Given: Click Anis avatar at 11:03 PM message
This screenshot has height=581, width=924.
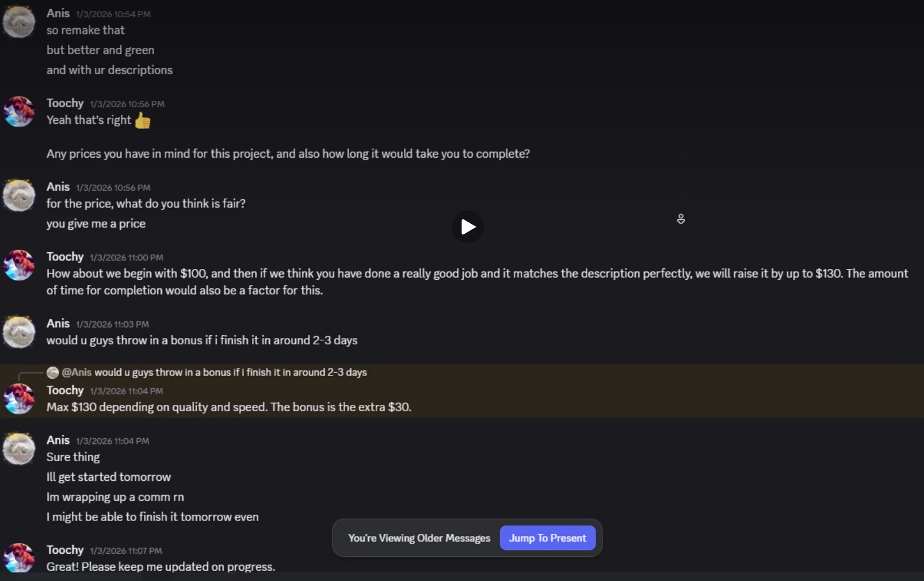Looking at the screenshot, I should coord(19,332).
